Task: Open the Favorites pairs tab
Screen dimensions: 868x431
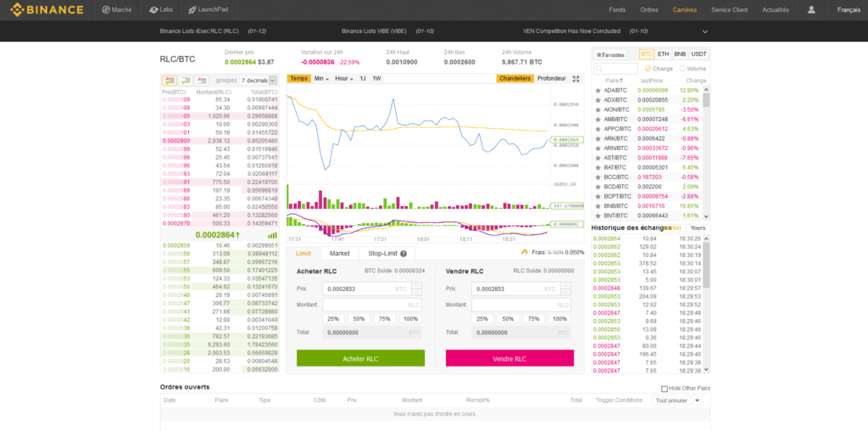Action: [x=610, y=55]
